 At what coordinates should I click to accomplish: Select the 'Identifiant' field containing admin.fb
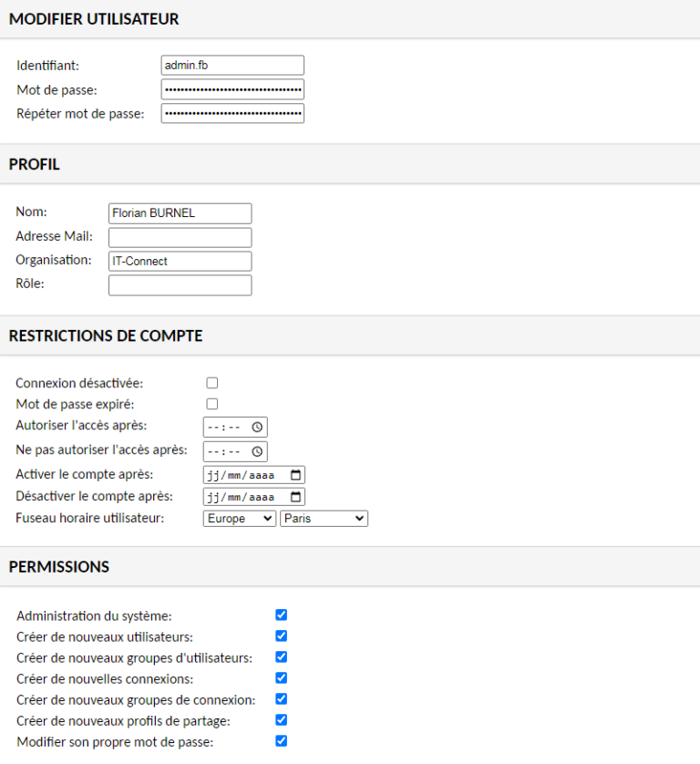tap(232, 65)
